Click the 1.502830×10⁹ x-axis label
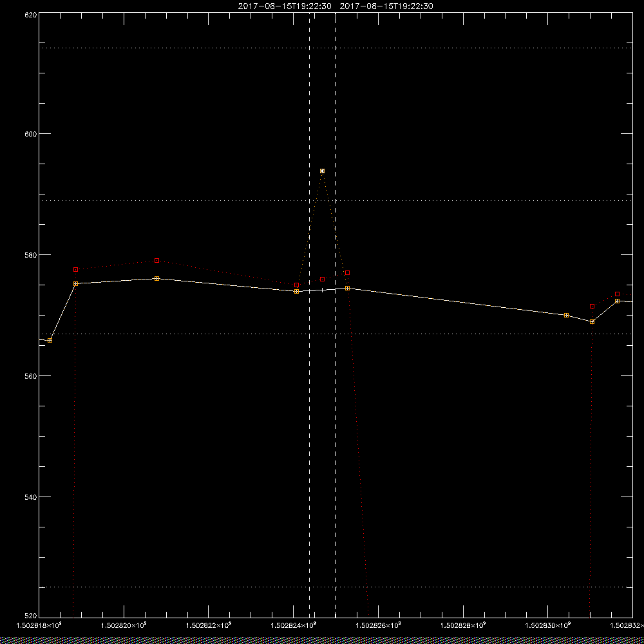The height and width of the screenshot is (644, 644). [x=548, y=625]
